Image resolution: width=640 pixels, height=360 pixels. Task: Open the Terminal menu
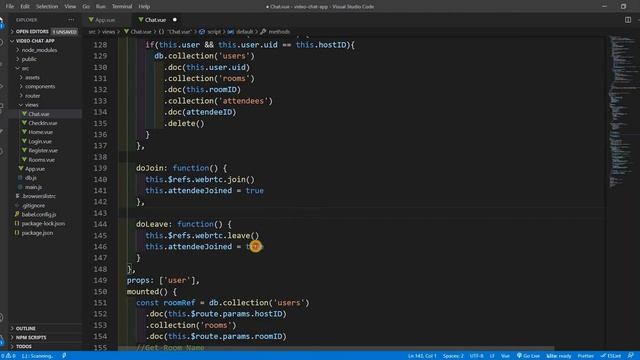coord(122,7)
